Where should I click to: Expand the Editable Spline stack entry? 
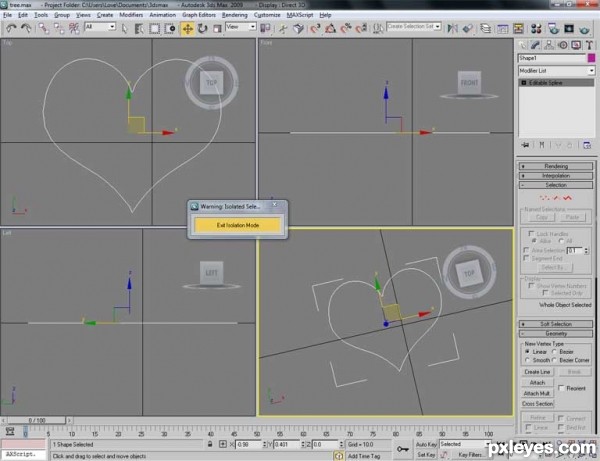coord(524,83)
